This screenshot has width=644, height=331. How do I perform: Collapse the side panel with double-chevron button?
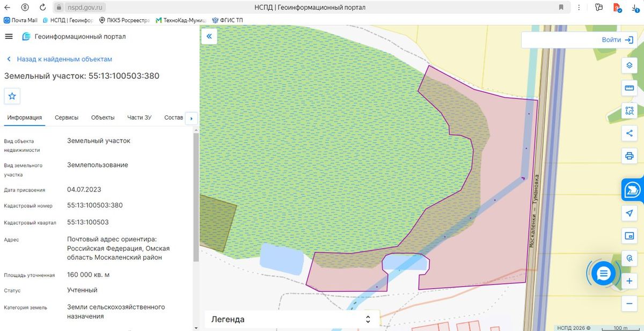tap(209, 36)
